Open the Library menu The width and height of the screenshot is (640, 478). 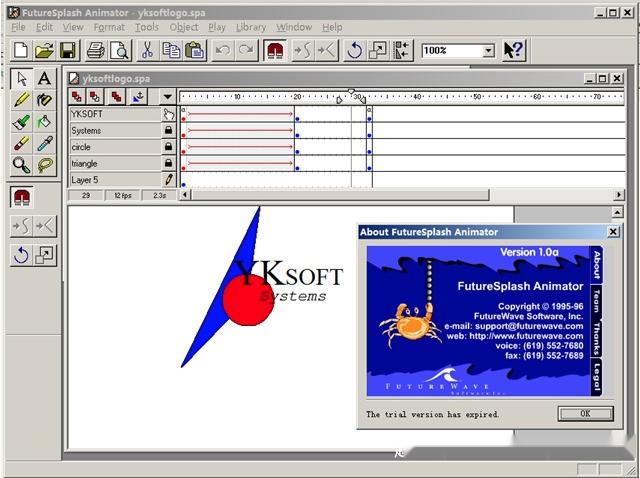tap(251, 27)
